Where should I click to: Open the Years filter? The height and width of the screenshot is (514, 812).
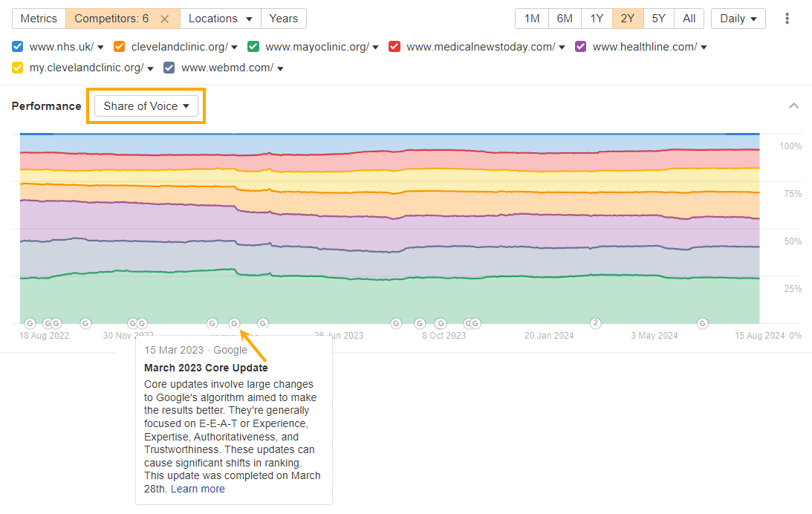283,18
